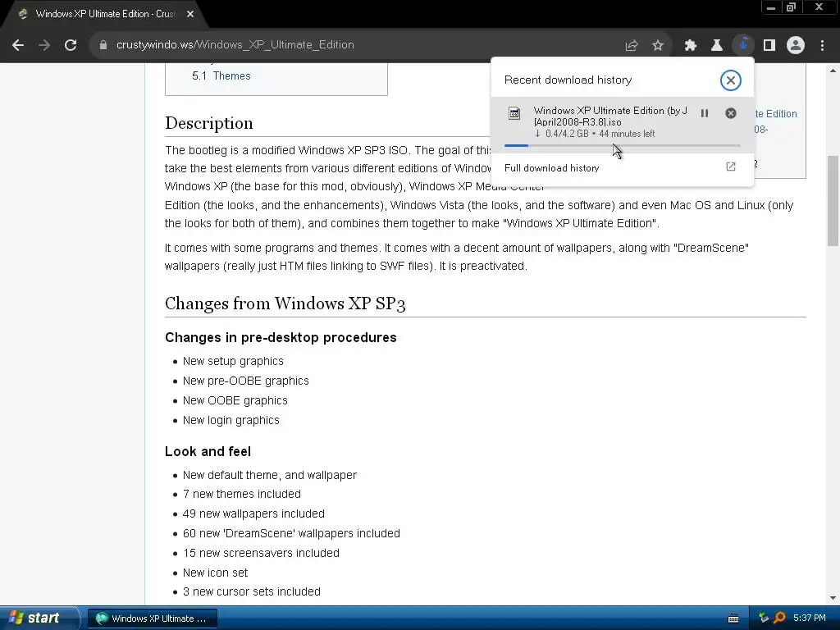Pause the ISO download
This screenshot has height=630, width=840.
pos(705,113)
